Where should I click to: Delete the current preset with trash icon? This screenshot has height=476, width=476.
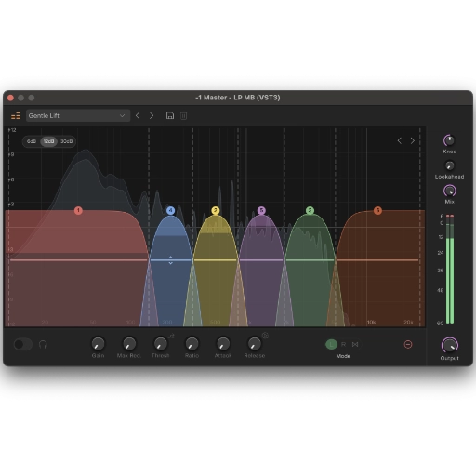tap(183, 116)
